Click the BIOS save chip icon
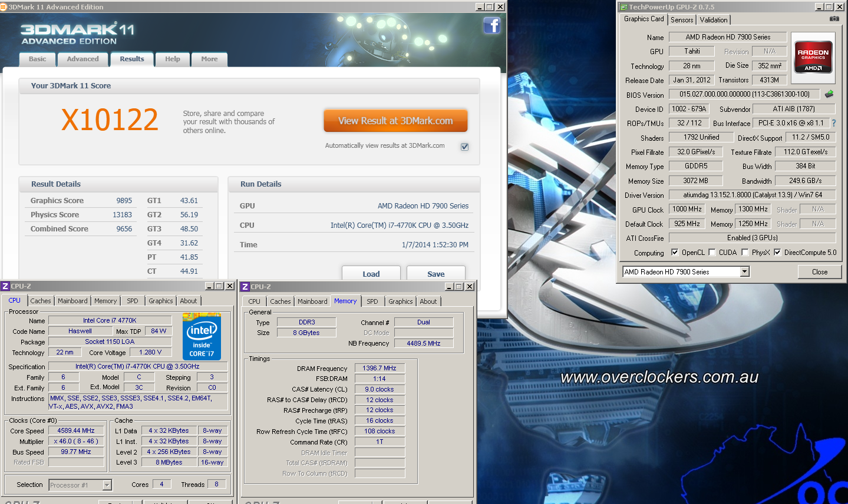The image size is (848, 504). 829,94
